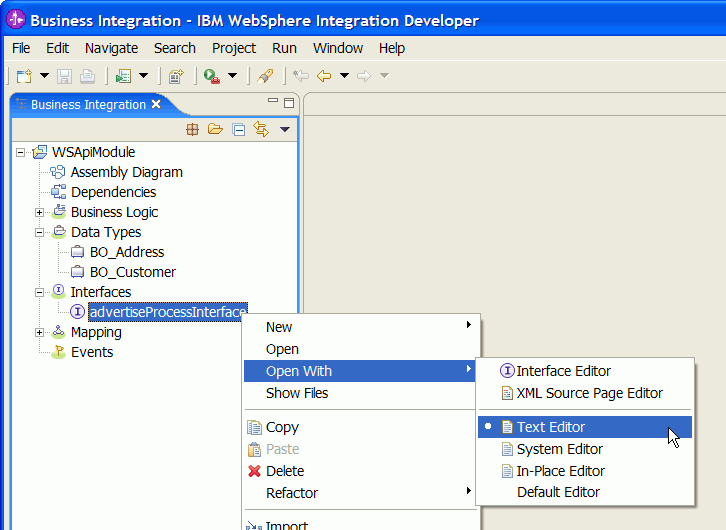Click the rocket launch toolbar icon
The height and width of the screenshot is (530, 726).
(x=265, y=76)
